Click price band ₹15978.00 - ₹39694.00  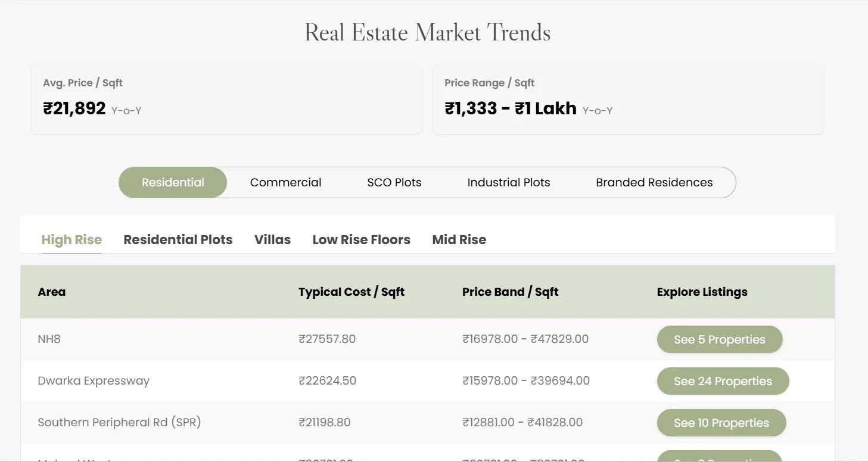tap(526, 380)
